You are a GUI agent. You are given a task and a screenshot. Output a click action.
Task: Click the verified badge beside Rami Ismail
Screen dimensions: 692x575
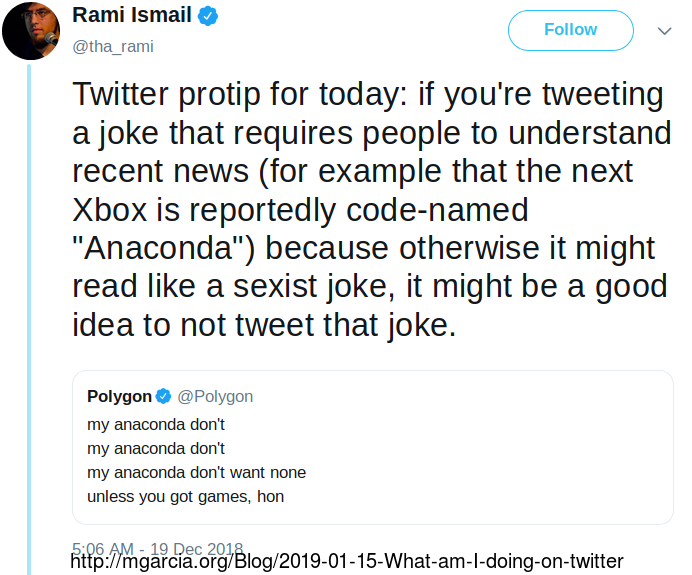tap(207, 16)
